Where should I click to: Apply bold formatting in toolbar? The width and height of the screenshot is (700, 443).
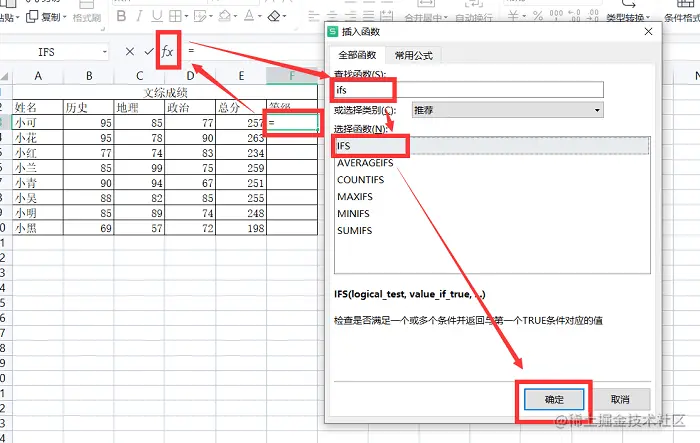coord(121,16)
